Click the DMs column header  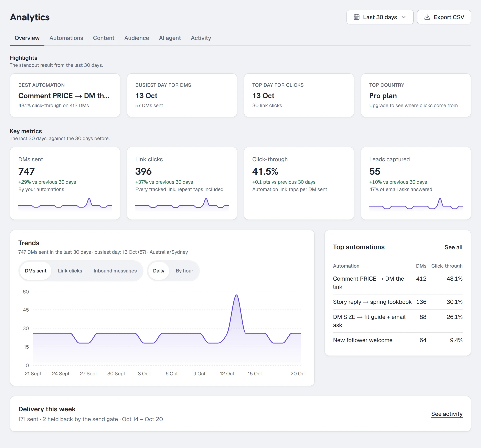[x=421, y=266]
